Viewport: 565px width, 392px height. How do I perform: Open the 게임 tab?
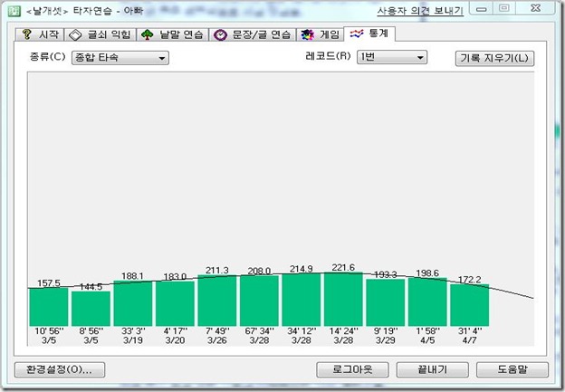(x=320, y=34)
